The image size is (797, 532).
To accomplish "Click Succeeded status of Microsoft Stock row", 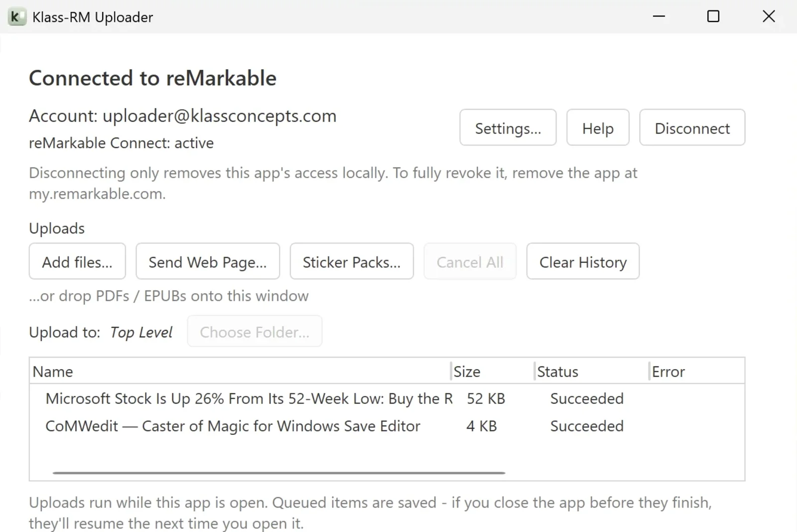I will tap(587, 399).
